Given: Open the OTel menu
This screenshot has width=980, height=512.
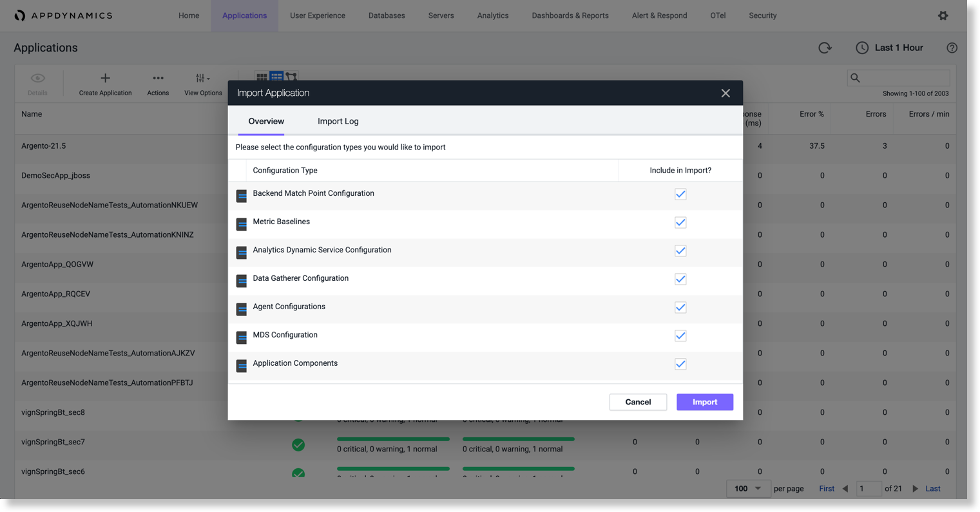Looking at the screenshot, I should (x=718, y=15).
